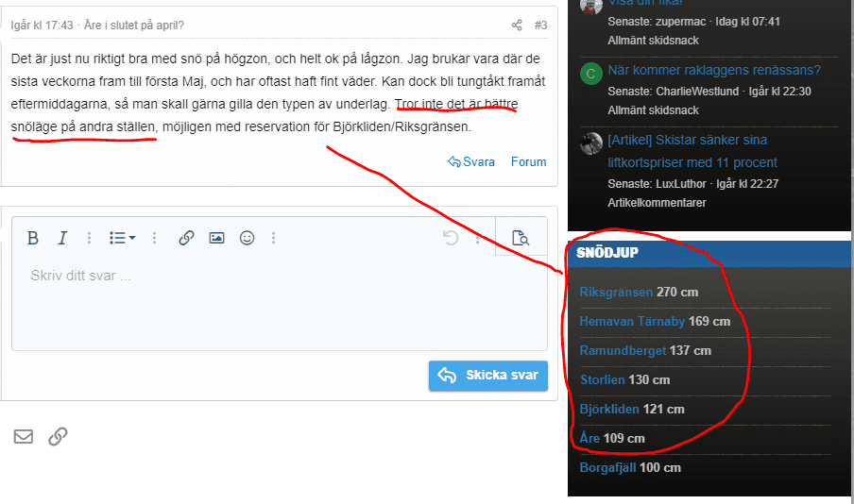Open the emoji smiley picker
Image resolution: width=854 pixels, height=504 pixels.
tap(247, 238)
